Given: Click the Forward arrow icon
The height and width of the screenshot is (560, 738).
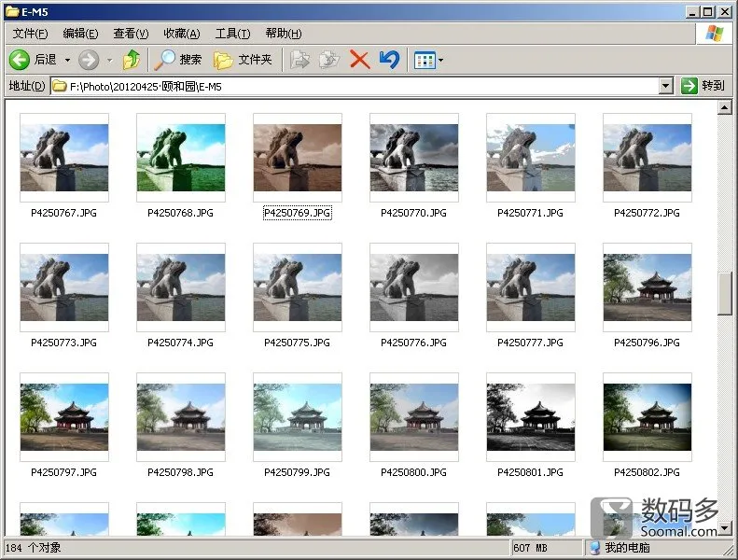Looking at the screenshot, I should (x=89, y=60).
